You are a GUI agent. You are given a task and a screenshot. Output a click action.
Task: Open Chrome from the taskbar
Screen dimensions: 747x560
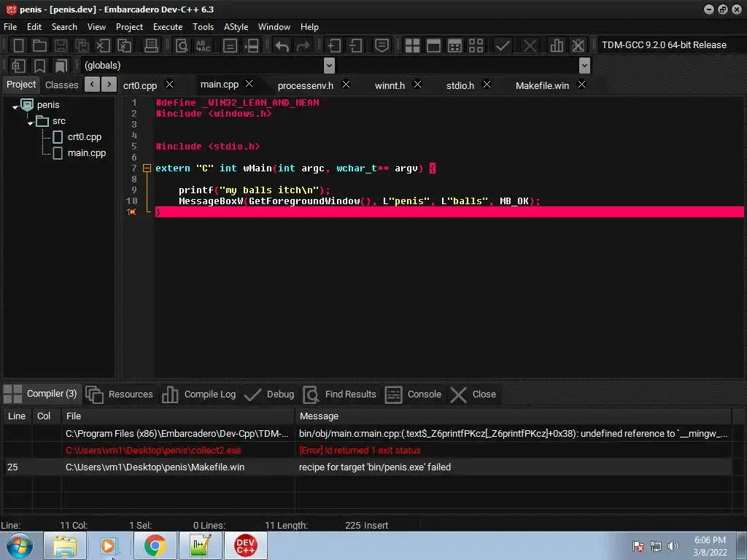[155, 545]
